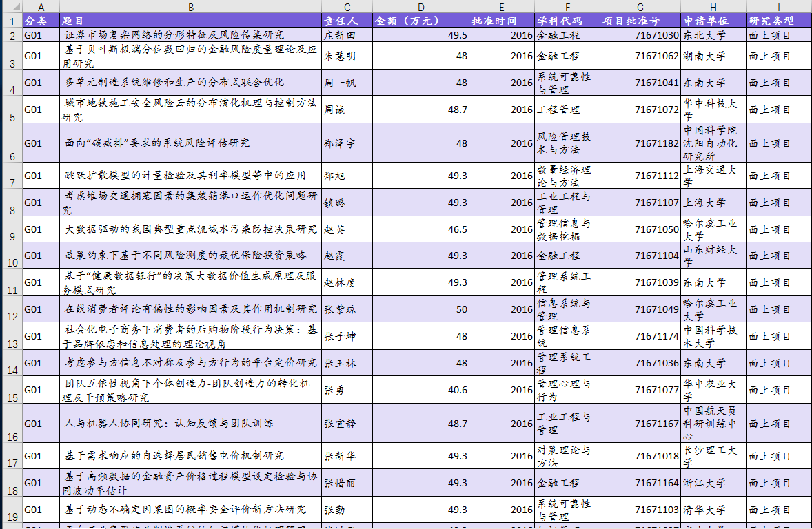Viewport: 812px width, 529px height.
Task: Select name cell 朱慧明
Action: pyautogui.click(x=347, y=56)
